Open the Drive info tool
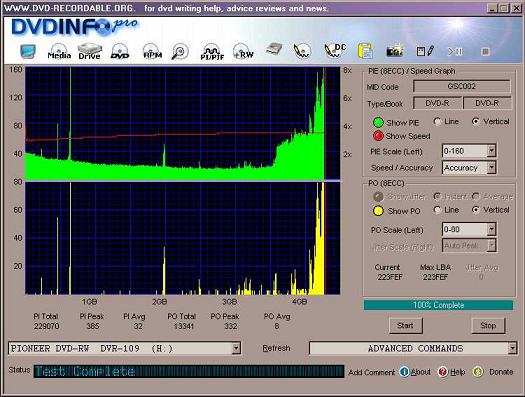The image size is (525, 397). click(x=89, y=52)
